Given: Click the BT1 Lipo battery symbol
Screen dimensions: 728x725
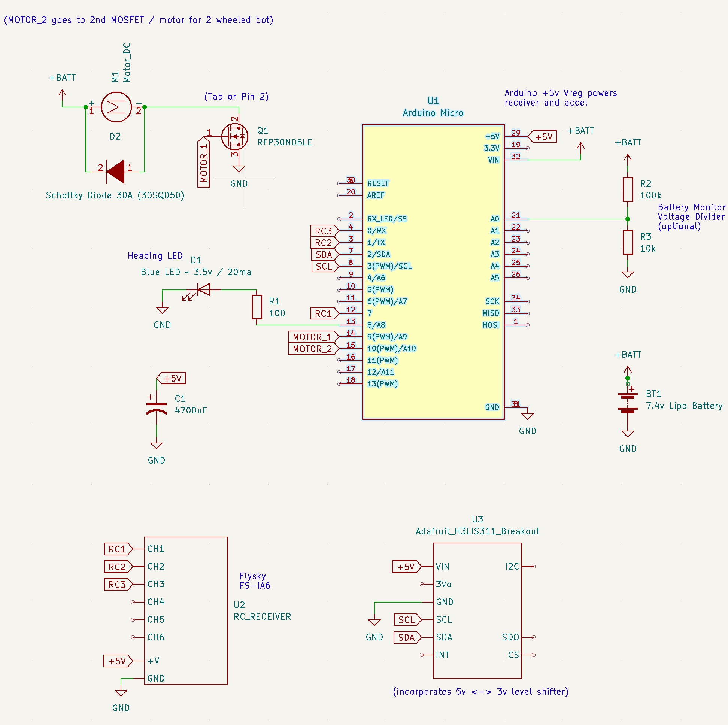Looking at the screenshot, I should (627, 403).
